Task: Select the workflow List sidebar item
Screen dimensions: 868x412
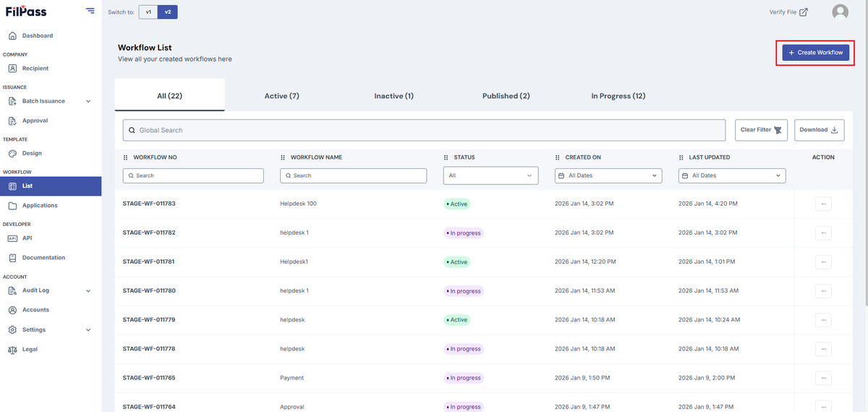Action: tap(51, 186)
